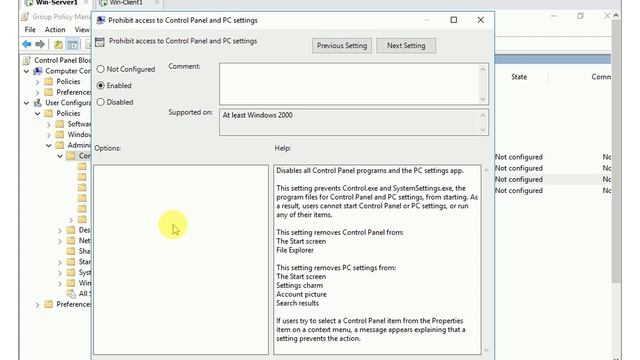Click the Up one level folder icon

[x=58, y=44]
